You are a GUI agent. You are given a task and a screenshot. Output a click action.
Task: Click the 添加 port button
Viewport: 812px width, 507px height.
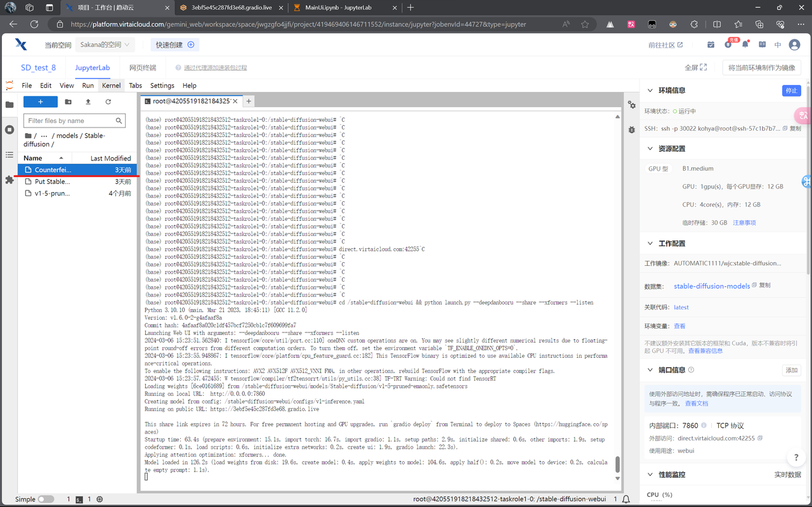click(791, 370)
